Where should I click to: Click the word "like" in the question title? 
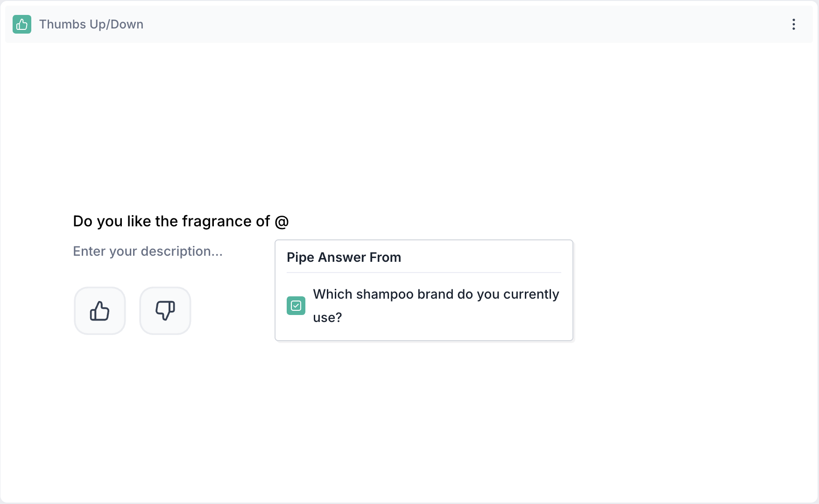139,221
